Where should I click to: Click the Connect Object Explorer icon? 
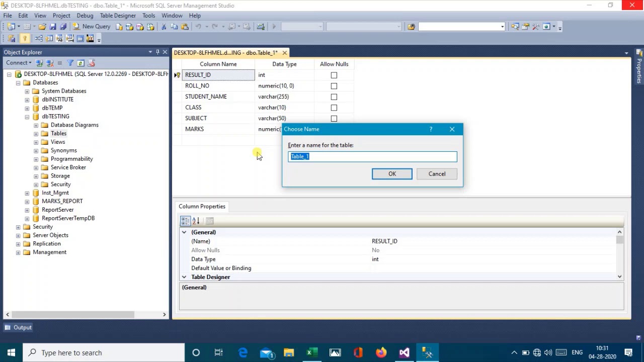tap(40, 63)
